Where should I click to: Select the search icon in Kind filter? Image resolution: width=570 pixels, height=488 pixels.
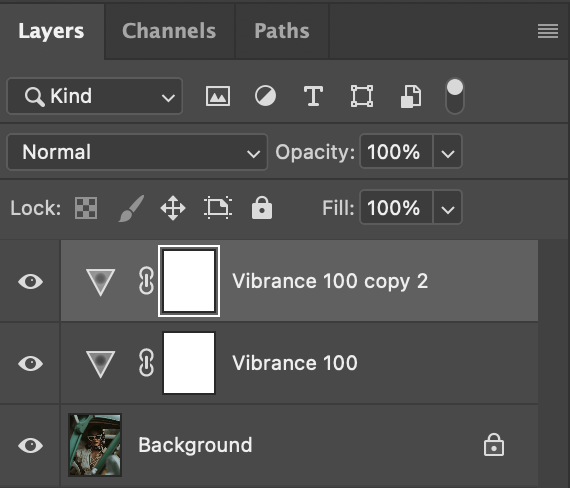click(x=35, y=97)
